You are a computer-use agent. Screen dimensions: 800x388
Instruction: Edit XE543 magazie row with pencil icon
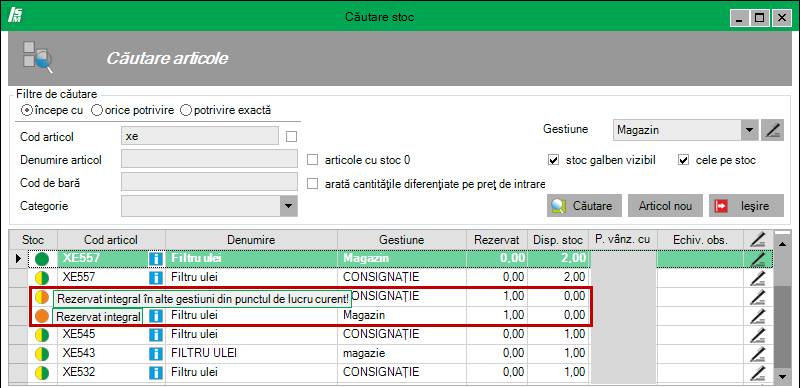tap(758, 353)
